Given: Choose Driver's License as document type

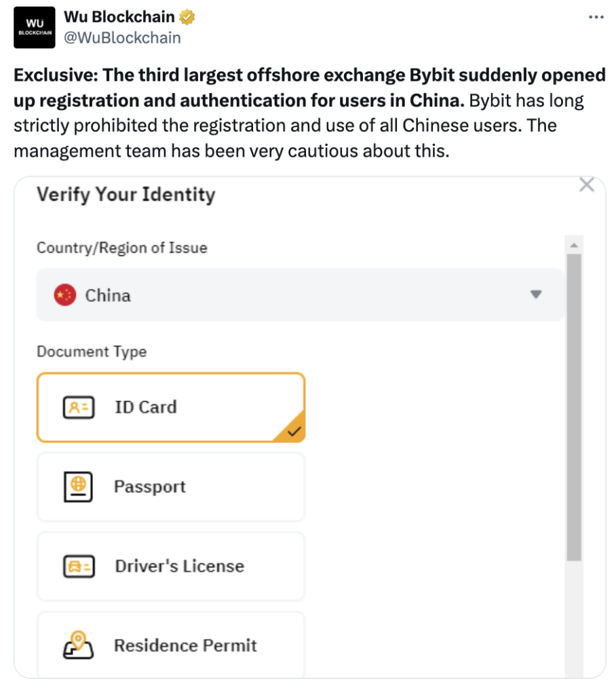Looking at the screenshot, I should (x=171, y=567).
